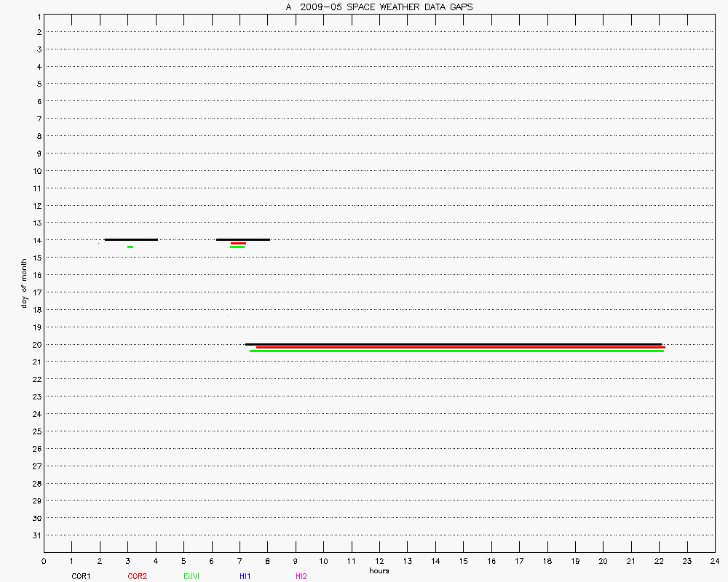Click the long green gap bar below day 20

pyautogui.click(x=456, y=351)
